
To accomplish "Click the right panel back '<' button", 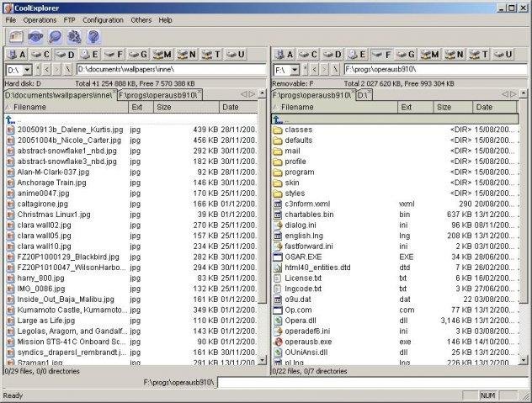I will (315, 70).
